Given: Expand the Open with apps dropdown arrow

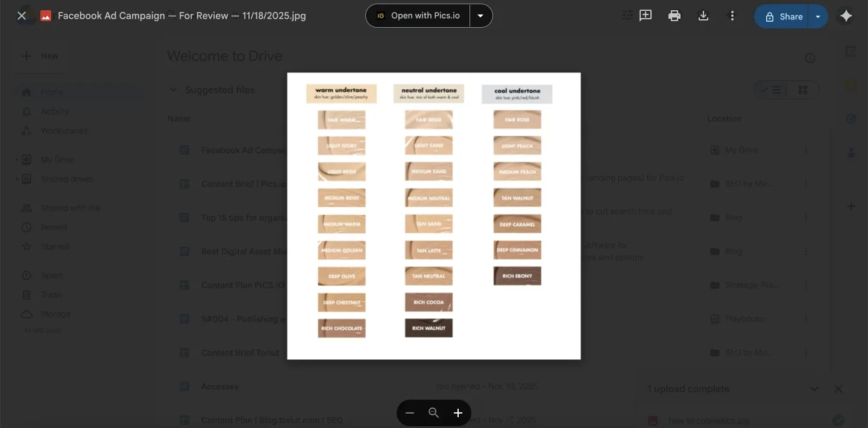Looking at the screenshot, I should tap(480, 16).
